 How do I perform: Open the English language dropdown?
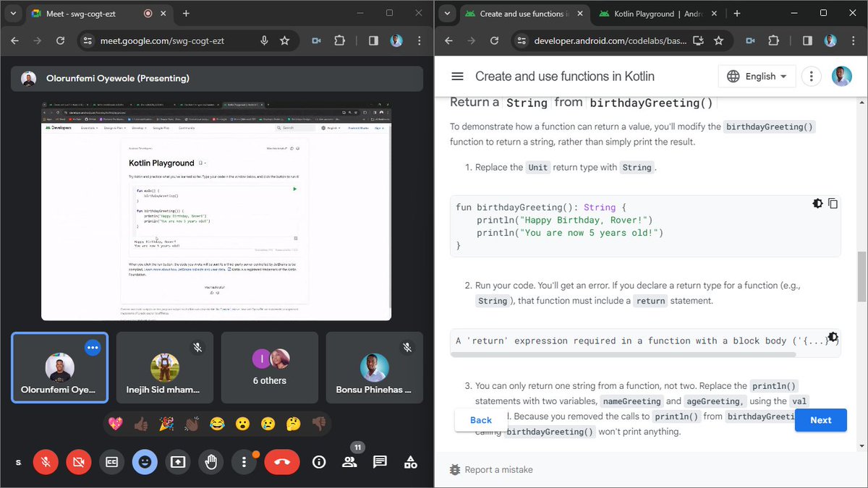pos(757,76)
